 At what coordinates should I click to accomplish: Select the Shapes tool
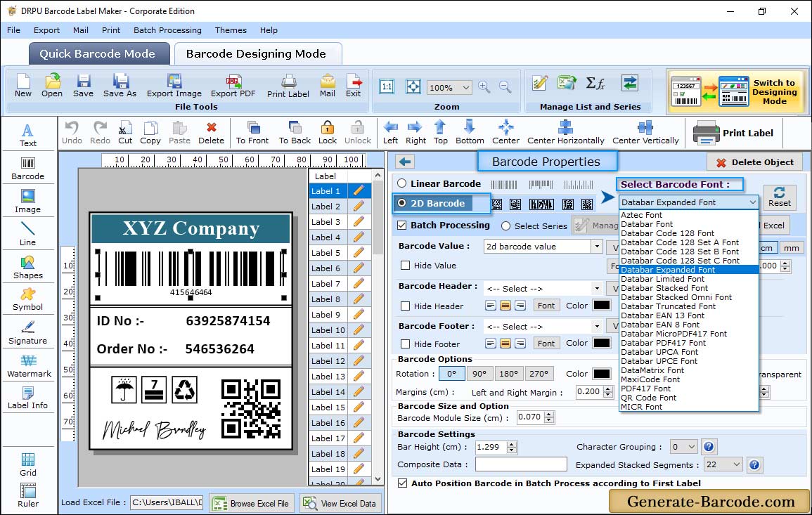pos(28,267)
